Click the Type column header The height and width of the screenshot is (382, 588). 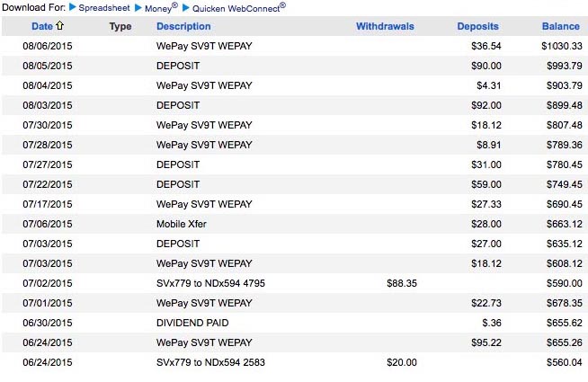(x=120, y=26)
